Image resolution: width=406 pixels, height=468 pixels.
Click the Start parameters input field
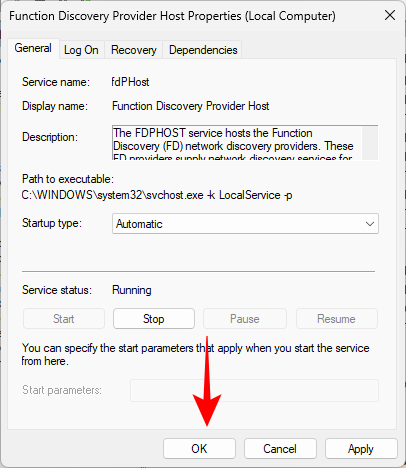click(254, 390)
